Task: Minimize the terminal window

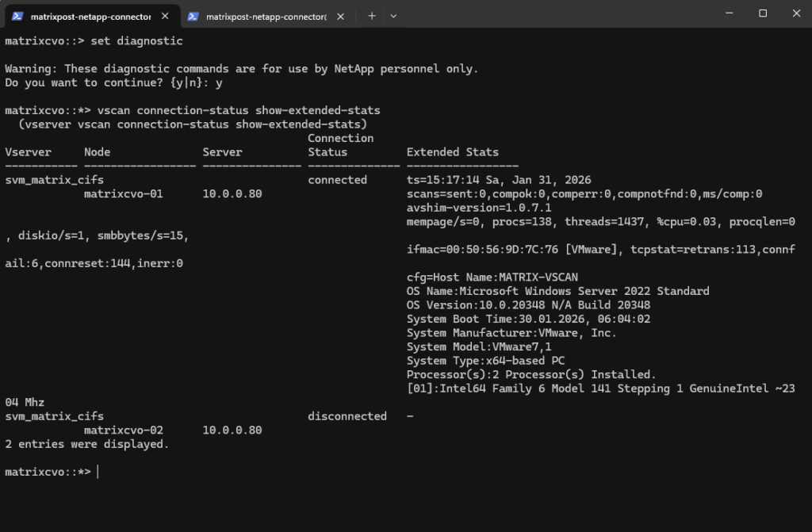Action: click(726, 13)
